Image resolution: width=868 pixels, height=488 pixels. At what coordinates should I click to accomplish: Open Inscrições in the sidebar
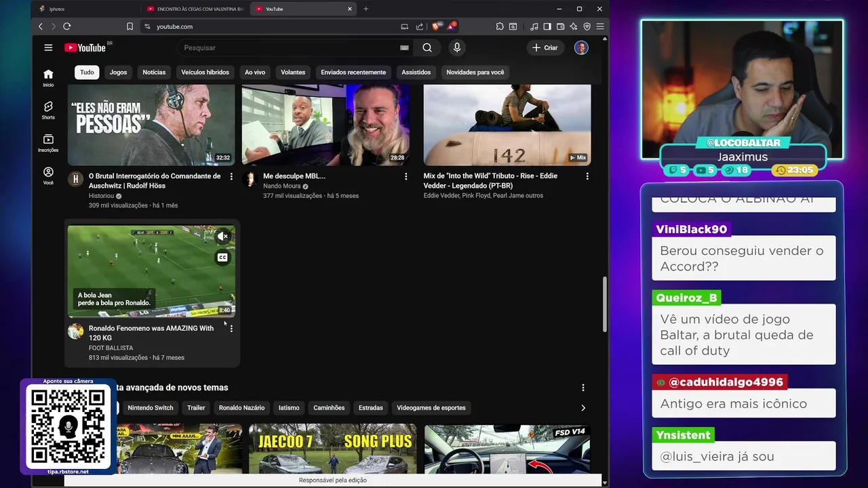(48, 143)
